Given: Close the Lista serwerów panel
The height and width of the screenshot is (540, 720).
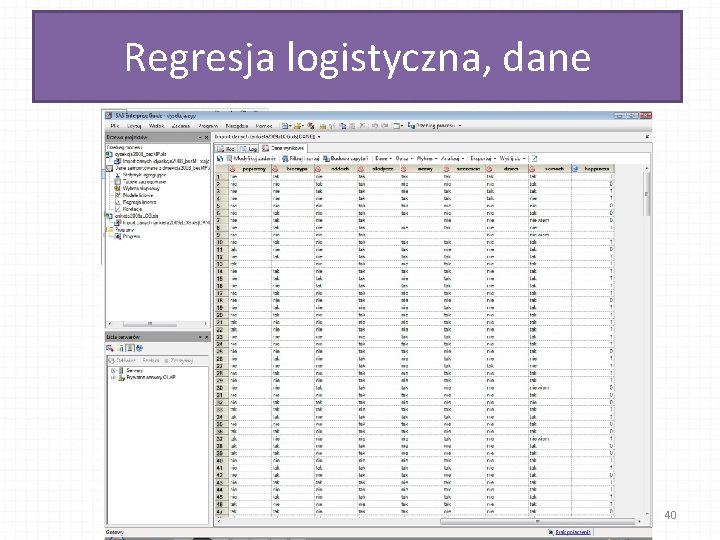Looking at the screenshot, I should click(x=206, y=338).
